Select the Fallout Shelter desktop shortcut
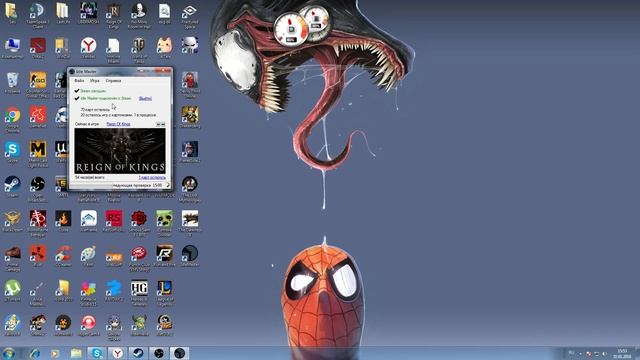This screenshot has width=640, height=360. (12, 326)
